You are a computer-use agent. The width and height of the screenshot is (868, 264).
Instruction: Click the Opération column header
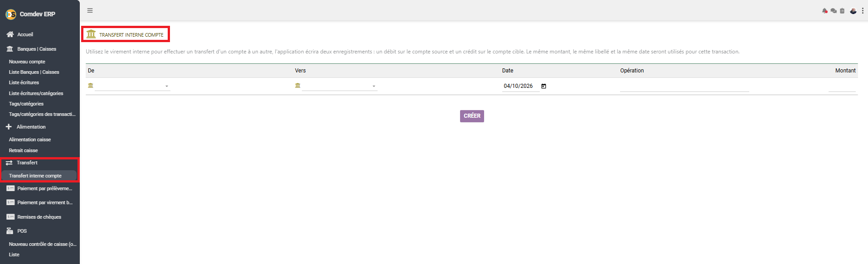(632, 71)
